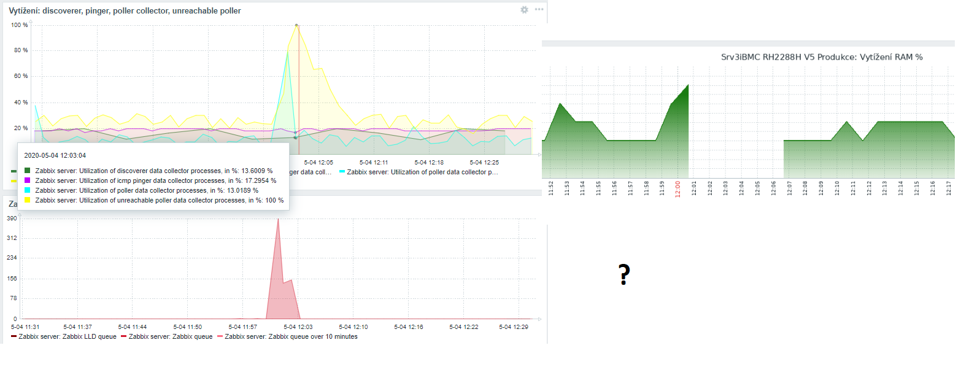Screen dimensions: 980x391
Task: Click the 5-04 12:05 time axis label
Action: [x=318, y=163]
